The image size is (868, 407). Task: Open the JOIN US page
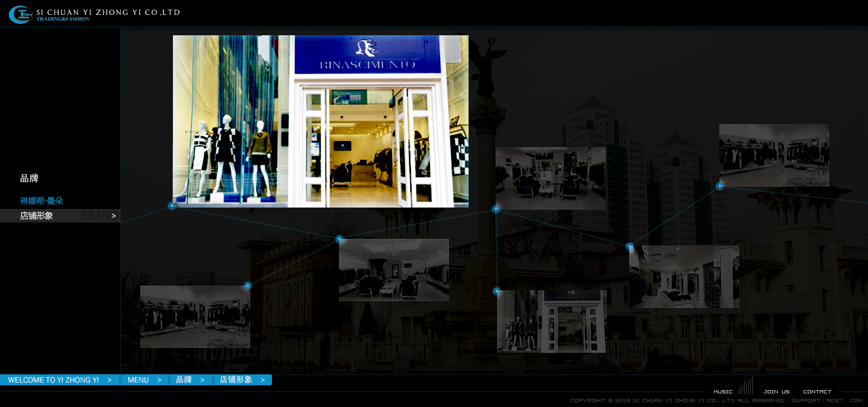coord(776,391)
